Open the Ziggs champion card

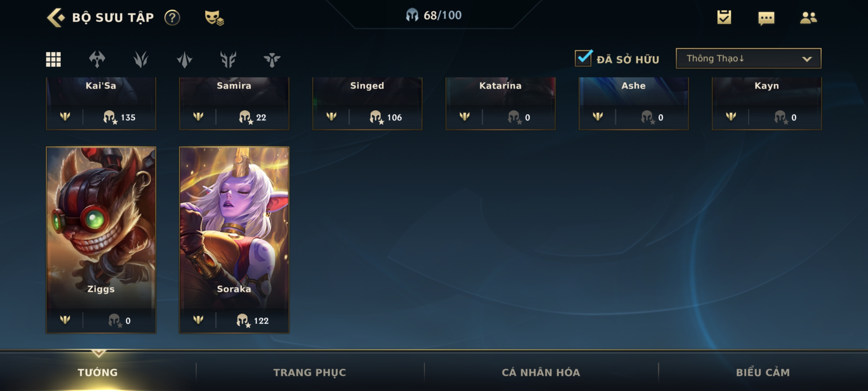(101, 240)
